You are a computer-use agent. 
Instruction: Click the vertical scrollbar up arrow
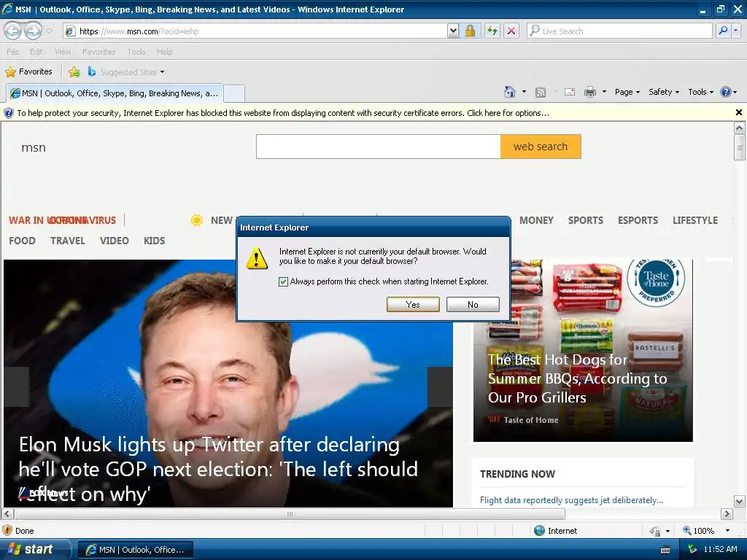[x=739, y=128]
